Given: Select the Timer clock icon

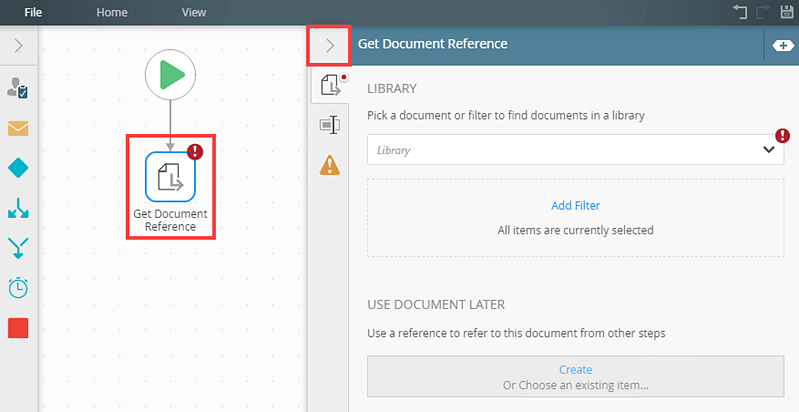Looking at the screenshot, I should pos(18,288).
